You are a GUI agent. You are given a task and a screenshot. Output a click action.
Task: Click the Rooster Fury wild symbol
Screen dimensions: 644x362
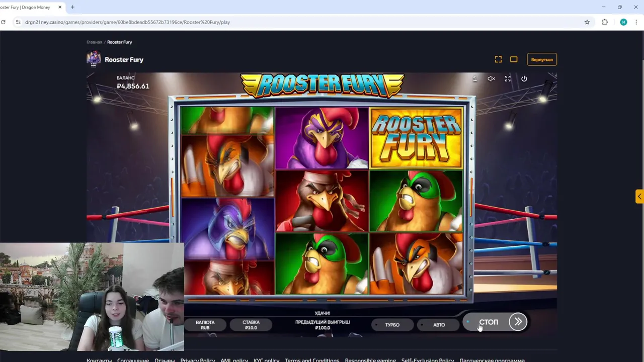point(416,137)
